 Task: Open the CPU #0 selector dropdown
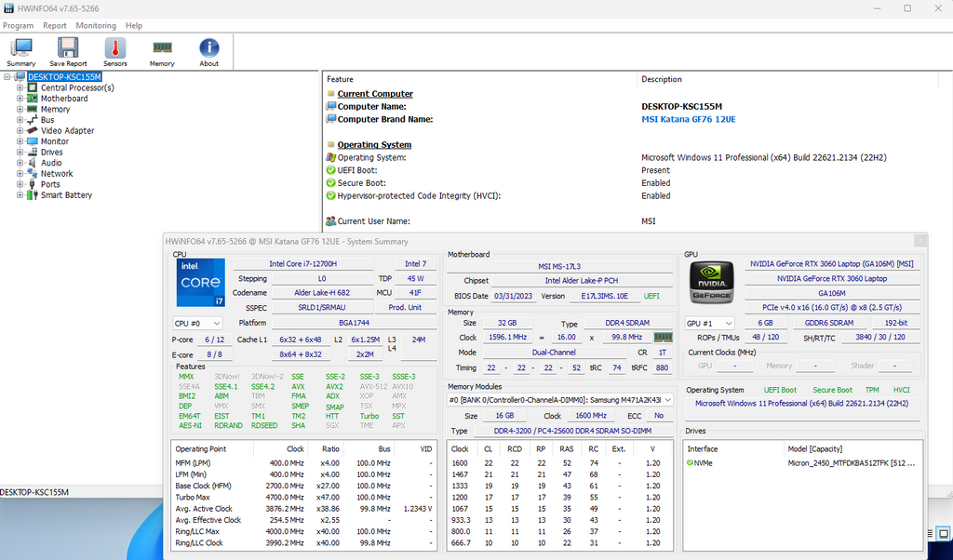pos(197,323)
